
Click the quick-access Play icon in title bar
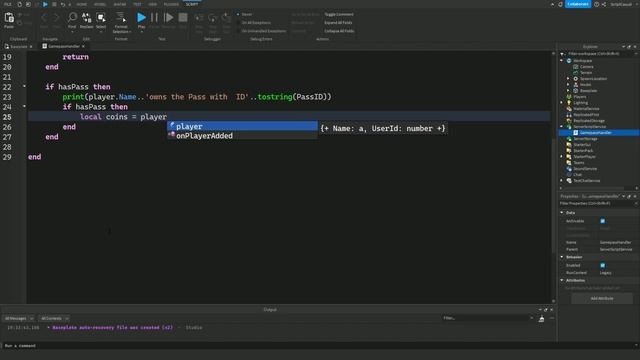pyautogui.click(x=45, y=4)
